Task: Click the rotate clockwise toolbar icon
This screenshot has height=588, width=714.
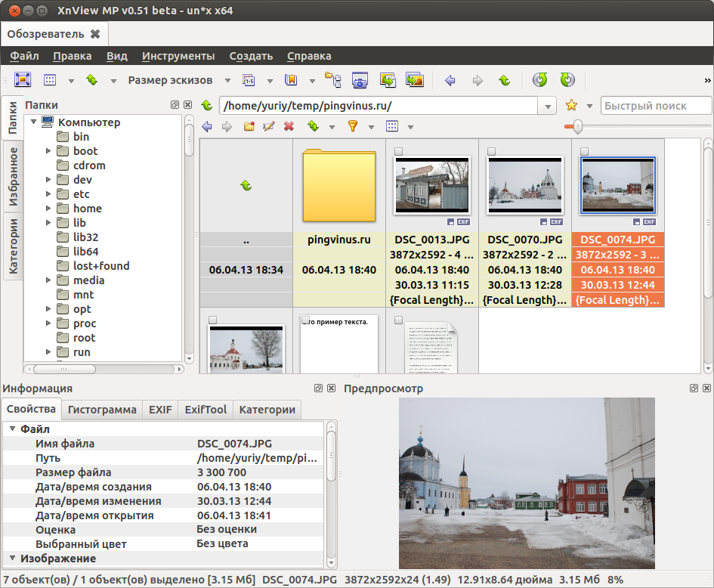Action: point(567,80)
